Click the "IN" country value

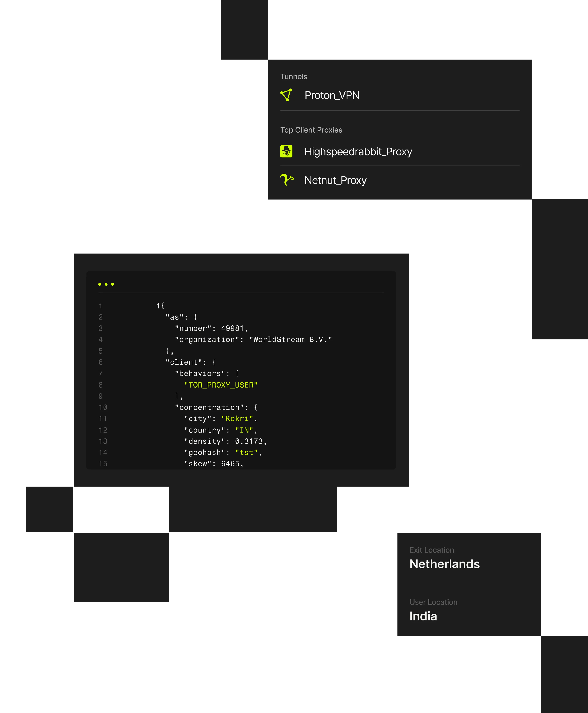pos(244,430)
